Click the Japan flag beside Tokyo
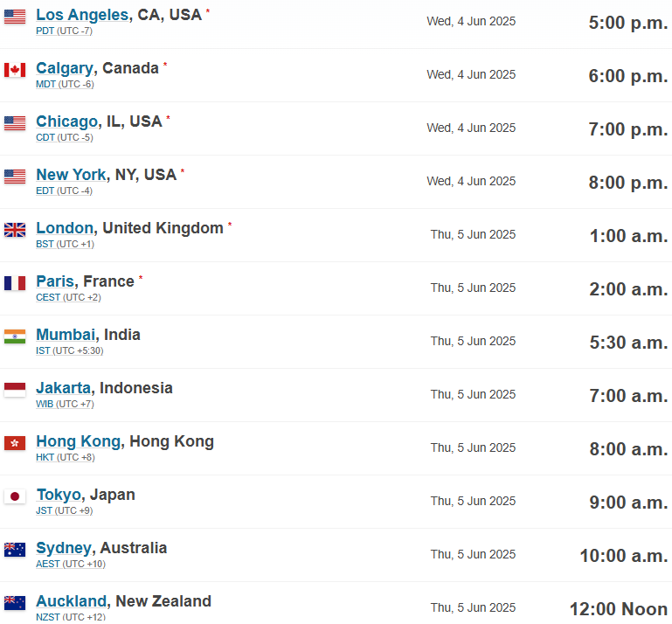The image size is (672, 624). tap(15, 496)
